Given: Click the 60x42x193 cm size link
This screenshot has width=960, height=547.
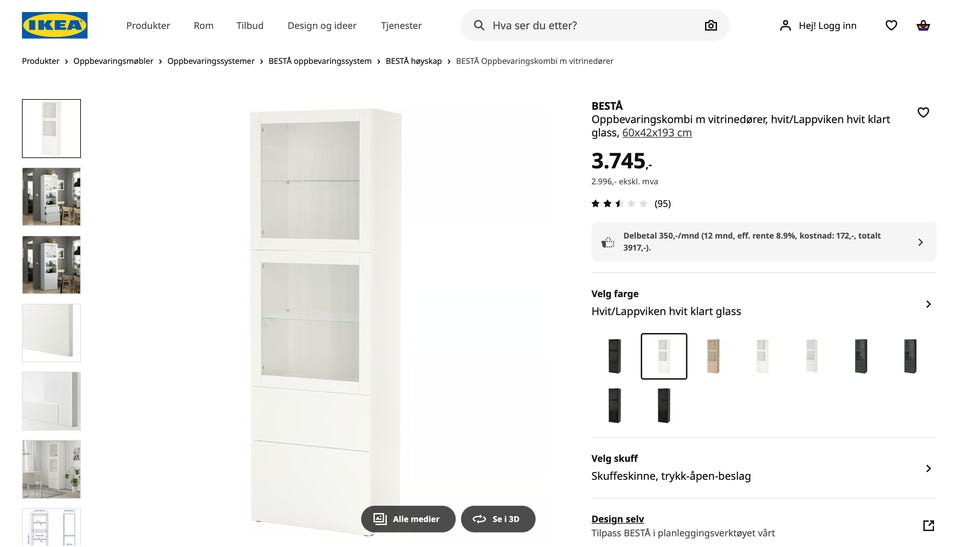Looking at the screenshot, I should (657, 133).
